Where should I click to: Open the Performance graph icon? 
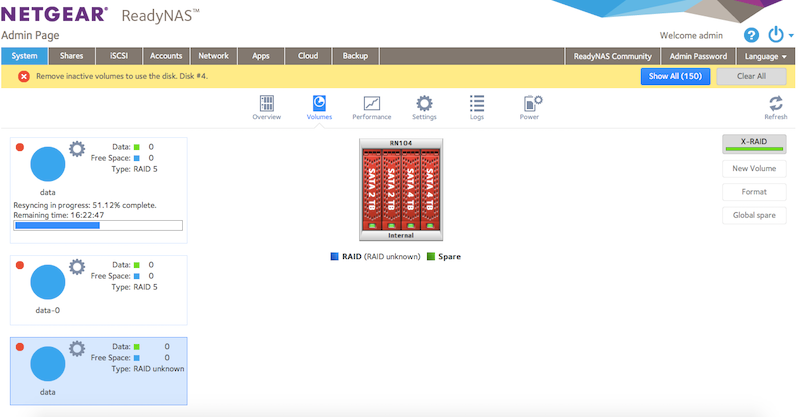[x=371, y=104]
